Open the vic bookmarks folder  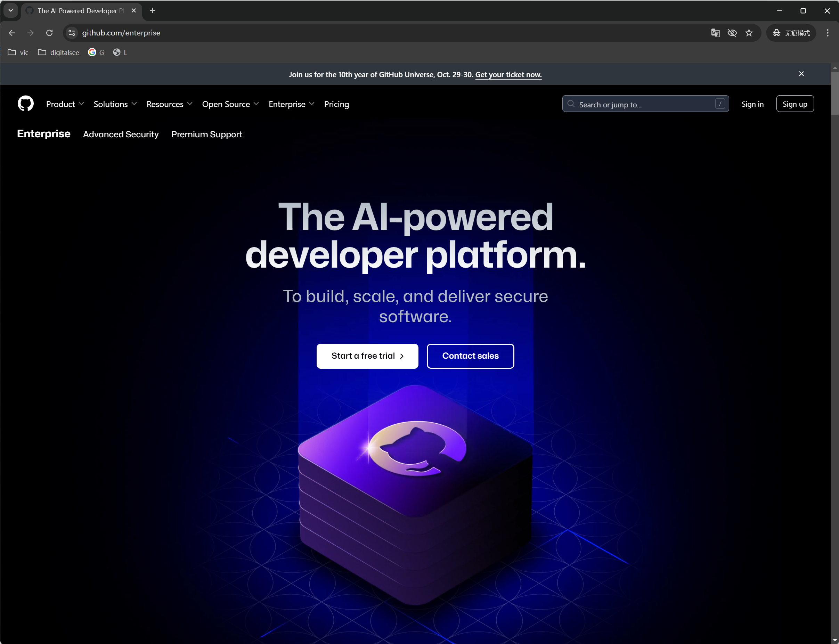click(18, 52)
